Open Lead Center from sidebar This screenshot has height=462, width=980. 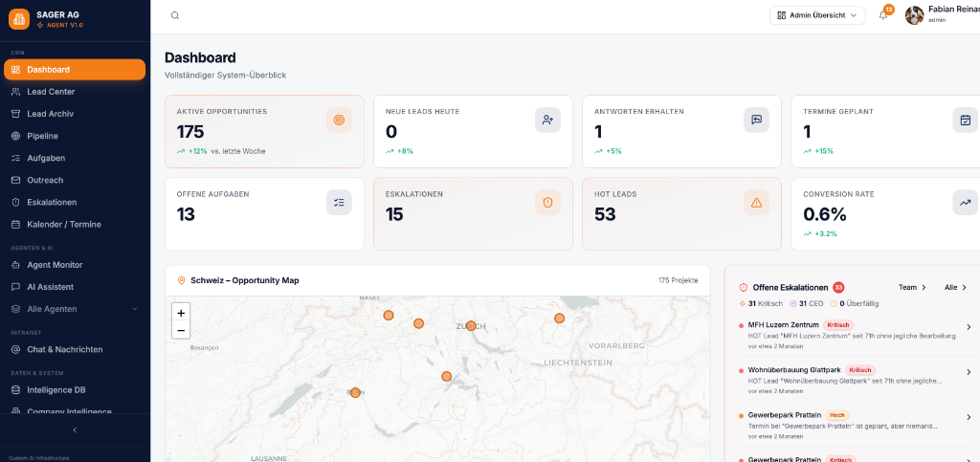point(75,92)
